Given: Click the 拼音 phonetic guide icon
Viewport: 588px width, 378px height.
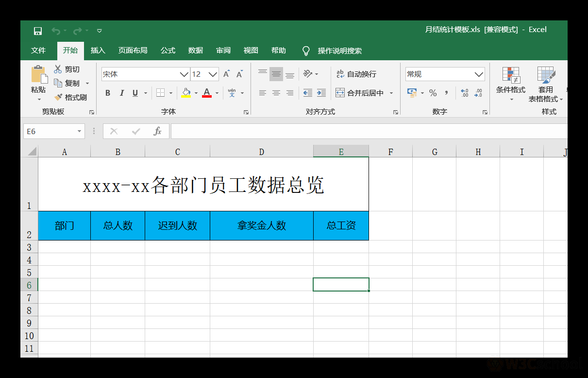Looking at the screenshot, I should click(232, 93).
